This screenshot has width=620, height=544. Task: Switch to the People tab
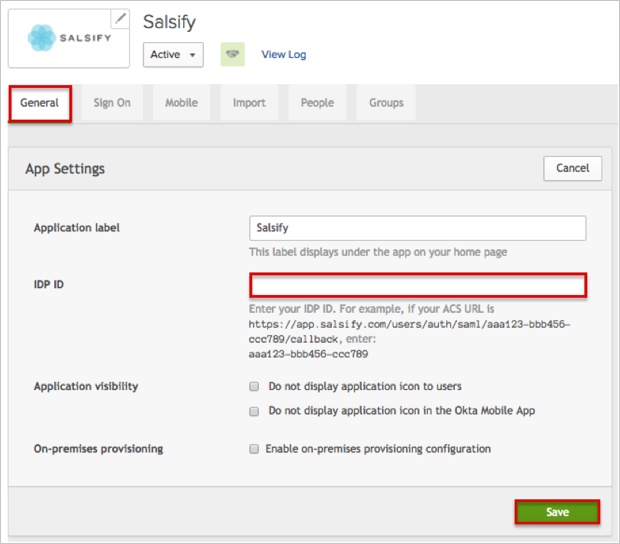click(x=317, y=103)
